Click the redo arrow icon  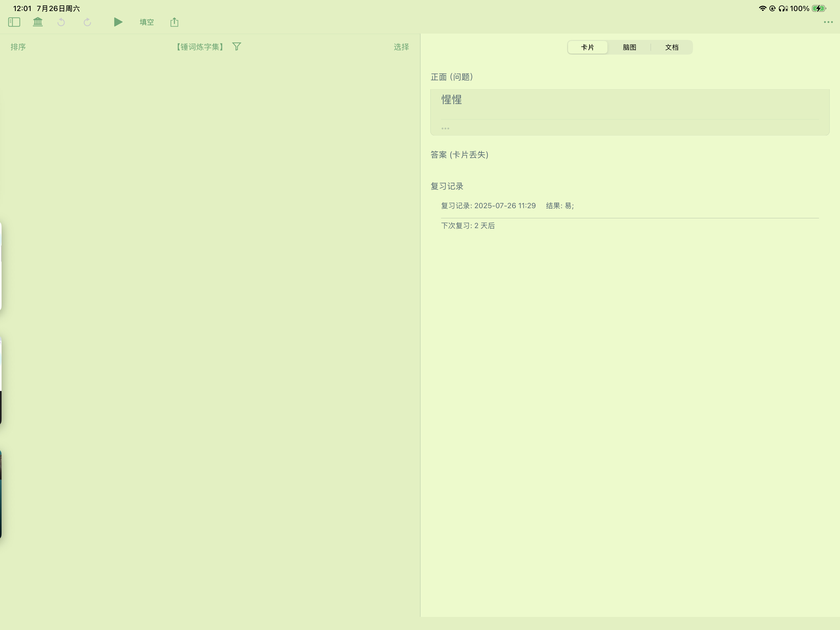(87, 22)
